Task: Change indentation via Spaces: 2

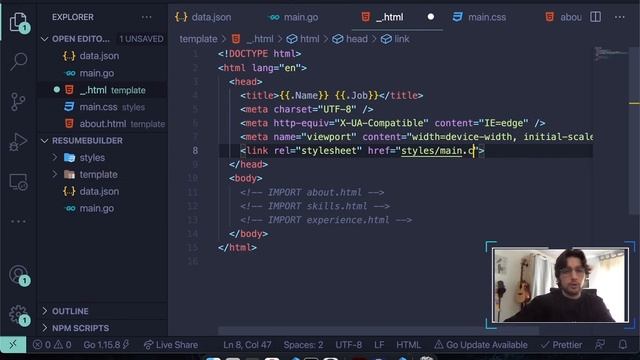Action: (x=303, y=345)
